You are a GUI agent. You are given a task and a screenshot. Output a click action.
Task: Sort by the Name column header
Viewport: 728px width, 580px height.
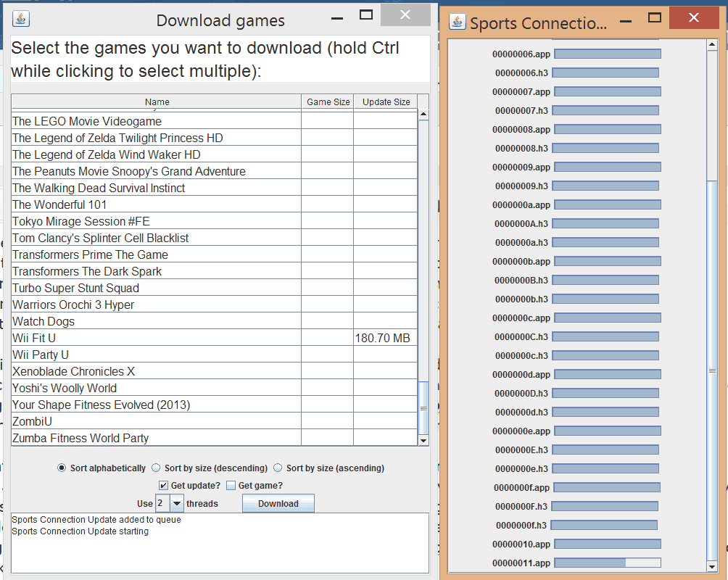coord(157,101)
